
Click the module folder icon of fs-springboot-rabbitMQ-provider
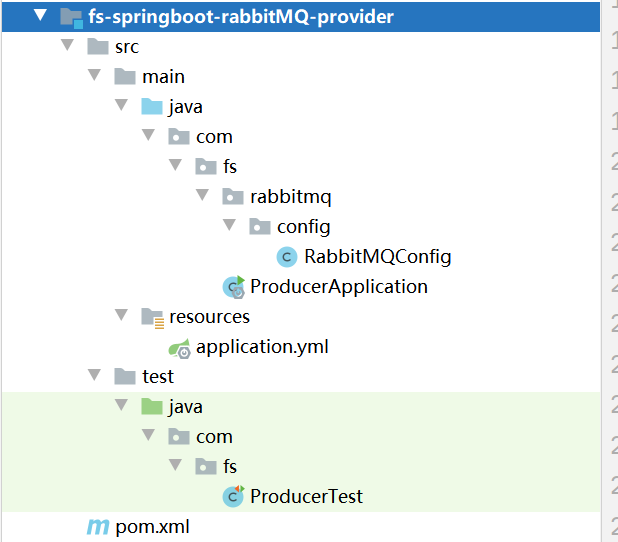click(71, 18)
